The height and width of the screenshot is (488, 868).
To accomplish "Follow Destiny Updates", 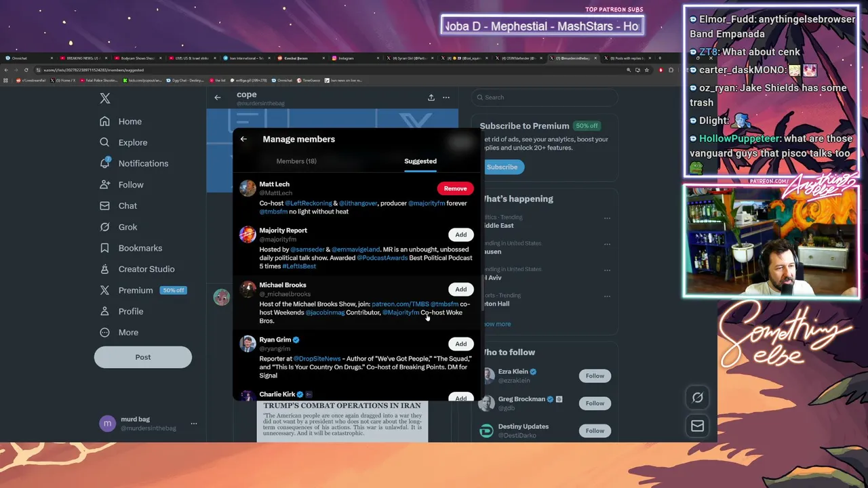I will pyautogui.click(x=595, y=431).
